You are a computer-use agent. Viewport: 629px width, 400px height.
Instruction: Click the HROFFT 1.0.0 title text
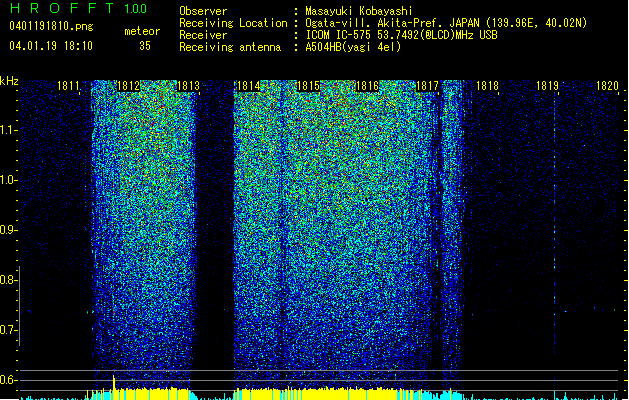78,8
